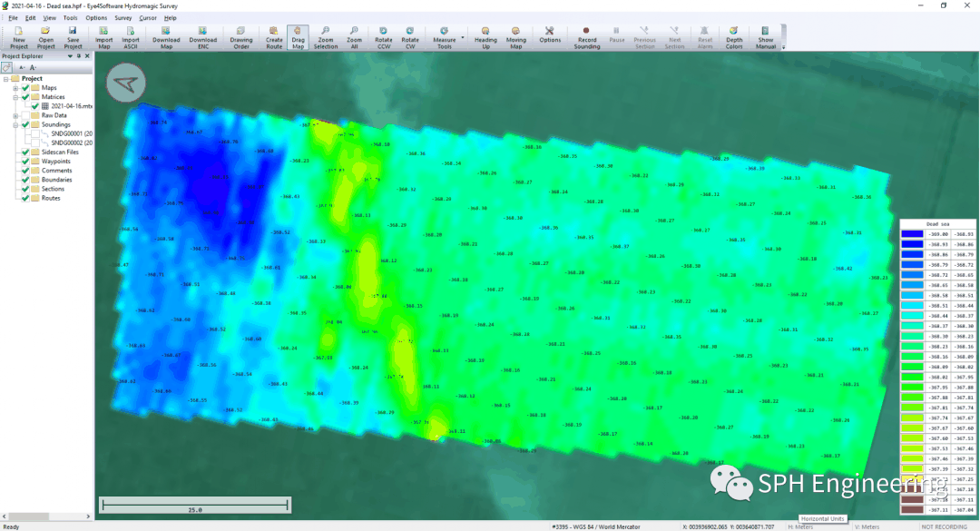
Task: Click the Download ENC icon
Action: tap(202, 36)
